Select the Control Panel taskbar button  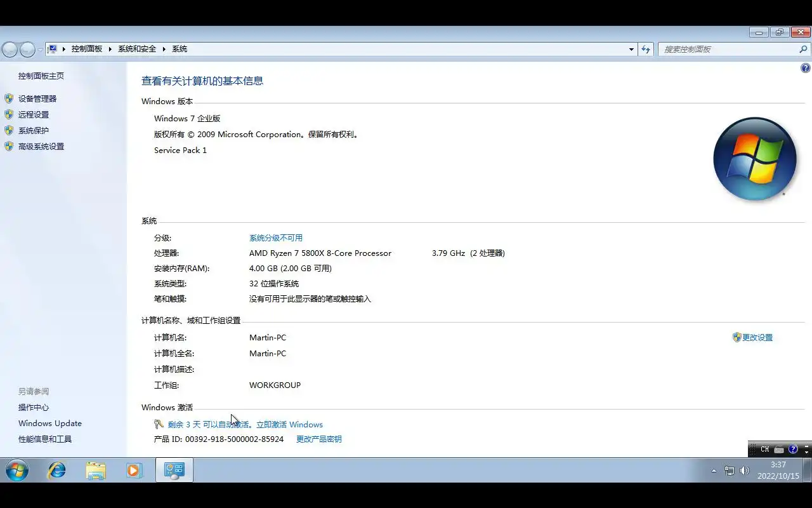pyautogui.click(x=174, y=471)
